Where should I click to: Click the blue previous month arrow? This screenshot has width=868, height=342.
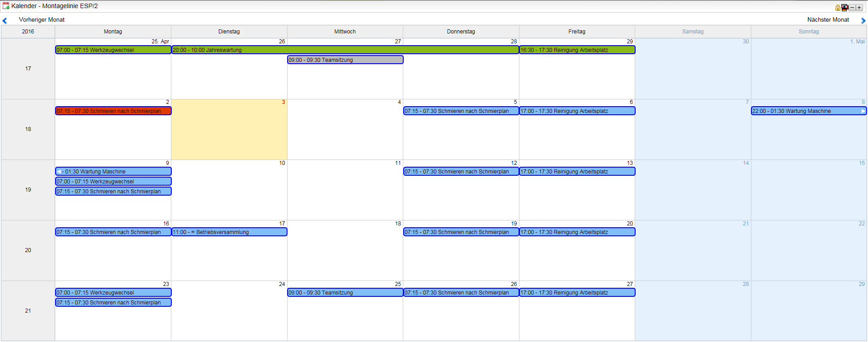(x=5, y=20)
